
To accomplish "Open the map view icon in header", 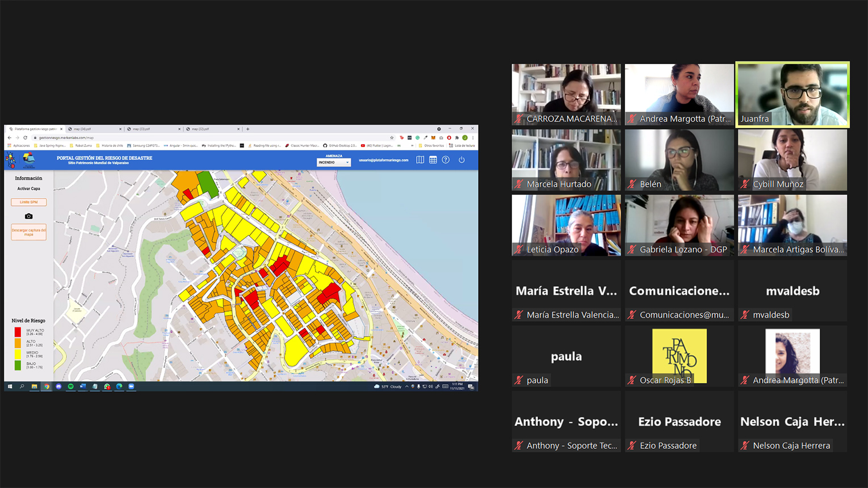I will tap(420, 160).
